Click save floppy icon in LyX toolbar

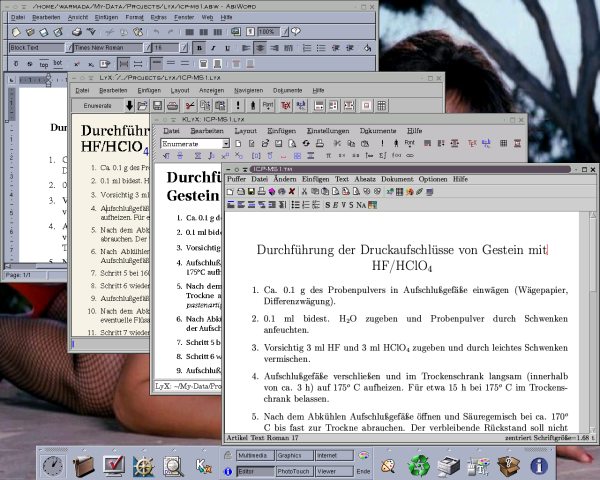tap(157, 106)
